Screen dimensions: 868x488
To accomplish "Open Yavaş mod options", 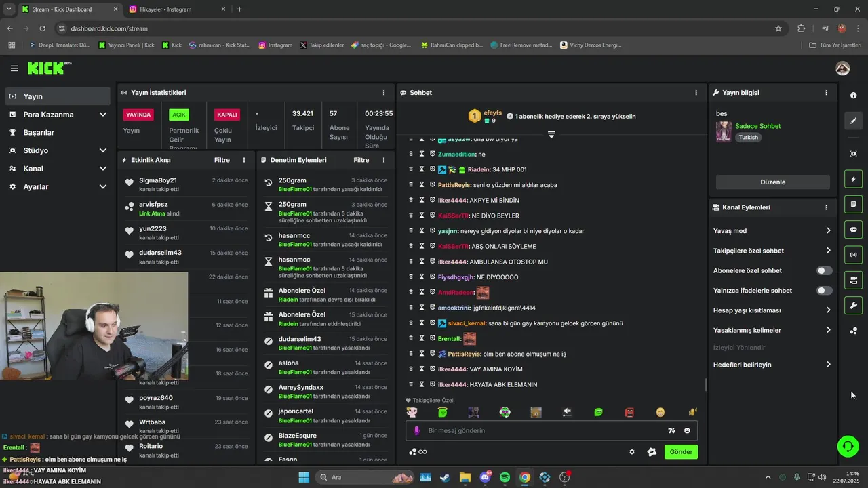I will pos(772,230).
